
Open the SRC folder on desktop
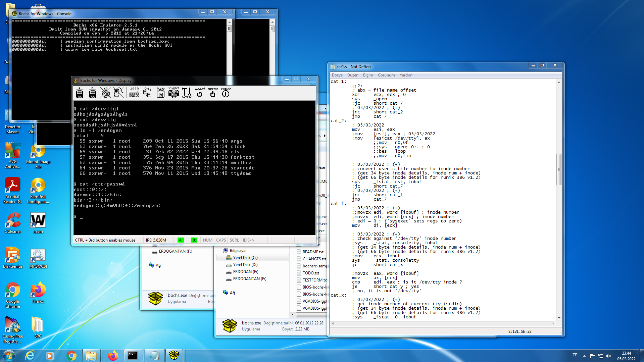[38, 328]
